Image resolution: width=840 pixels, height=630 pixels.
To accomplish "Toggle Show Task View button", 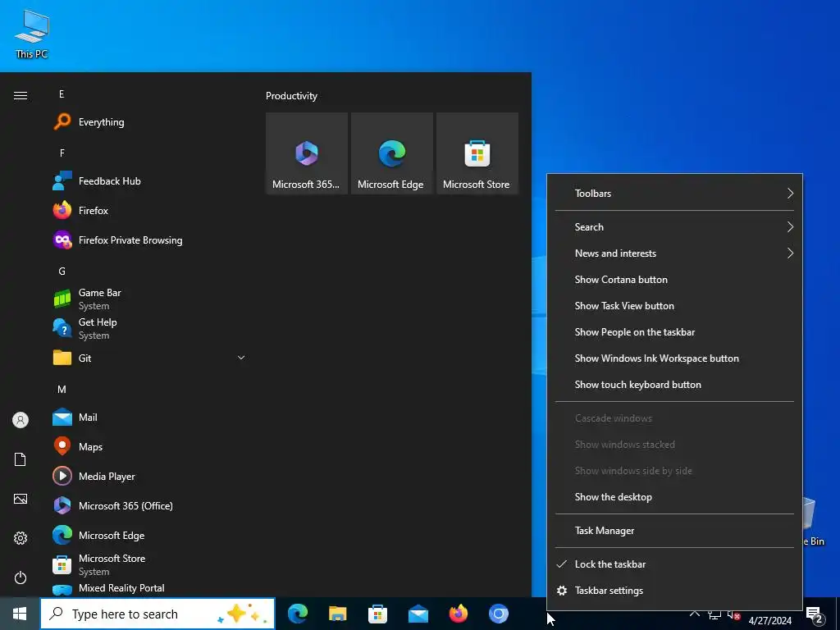I will coord(674,306).
